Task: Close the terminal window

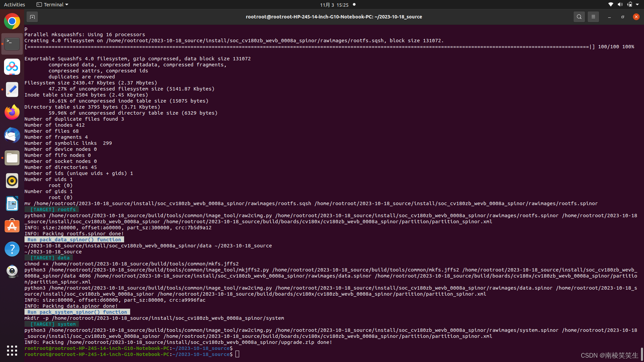Action: (x=636, y=17)
